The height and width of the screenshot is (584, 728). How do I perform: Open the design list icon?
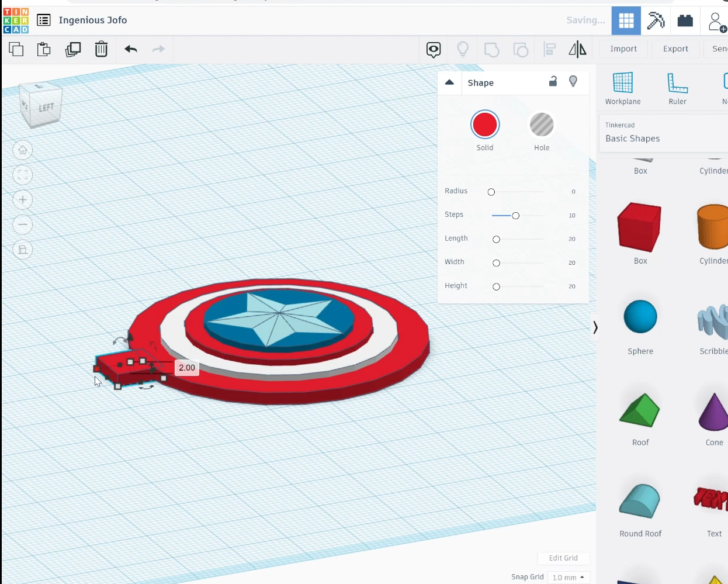pyautogui.click(x=44, y=20)
